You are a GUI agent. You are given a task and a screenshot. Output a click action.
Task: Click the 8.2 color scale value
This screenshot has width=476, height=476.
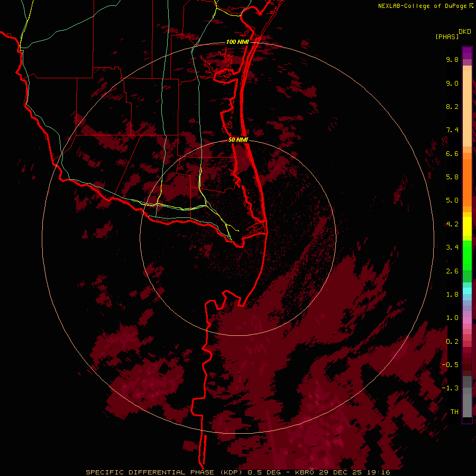coord(452,107)
